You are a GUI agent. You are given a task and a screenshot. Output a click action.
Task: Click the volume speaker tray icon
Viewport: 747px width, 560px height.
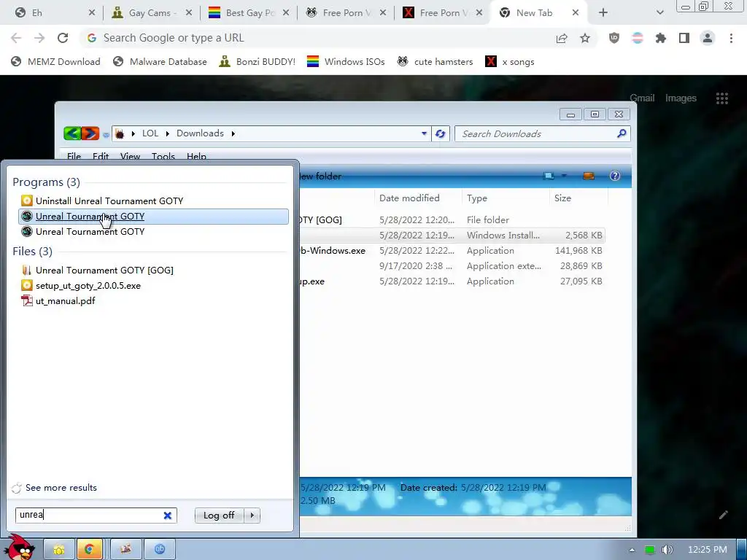667,550
